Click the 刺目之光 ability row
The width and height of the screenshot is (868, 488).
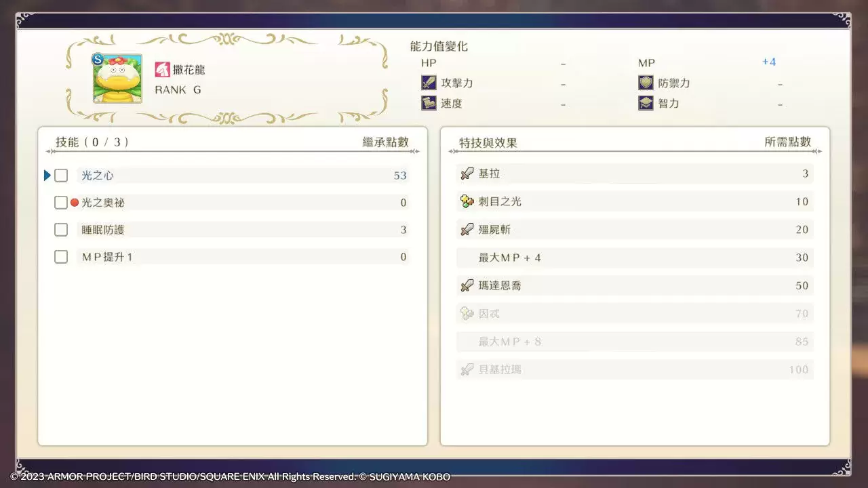(x=635, y=201)
